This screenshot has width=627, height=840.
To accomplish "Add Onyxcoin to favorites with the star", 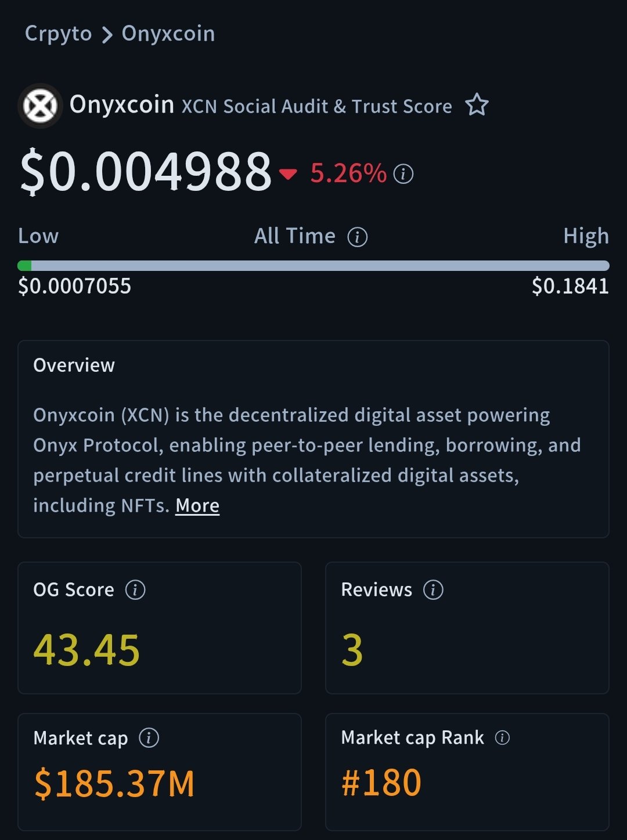I will 477,106.
